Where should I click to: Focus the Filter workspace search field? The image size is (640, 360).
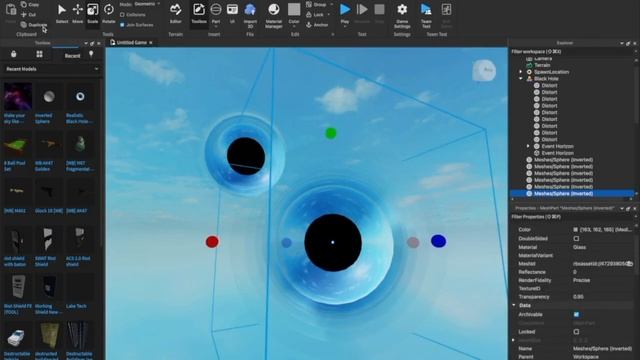(571, 52)
